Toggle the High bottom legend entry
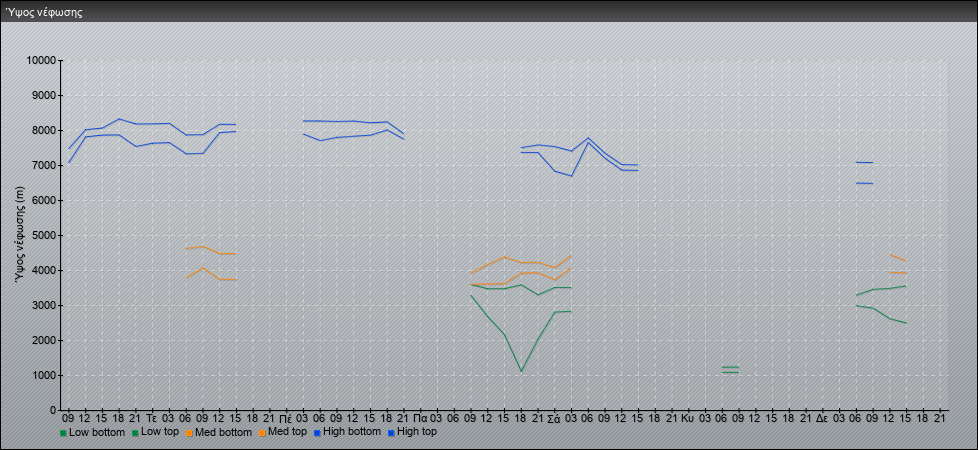The image size is (978, 450). pos(346,432)
